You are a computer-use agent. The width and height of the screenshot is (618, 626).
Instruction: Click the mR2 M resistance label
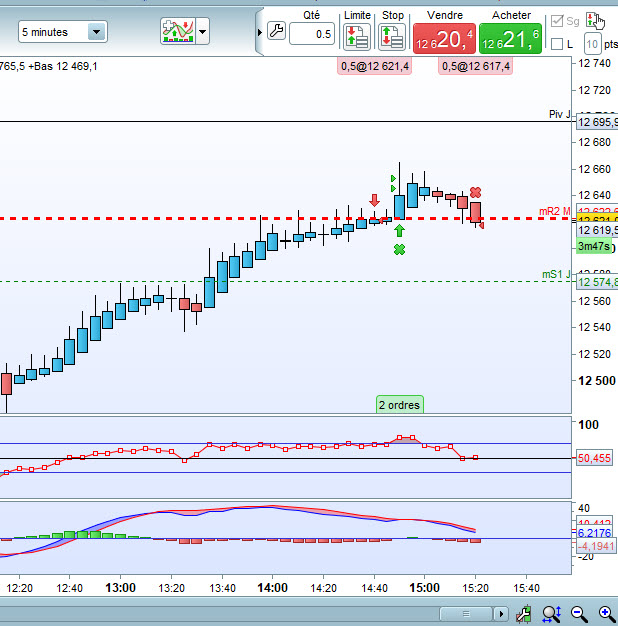[555, 211]
